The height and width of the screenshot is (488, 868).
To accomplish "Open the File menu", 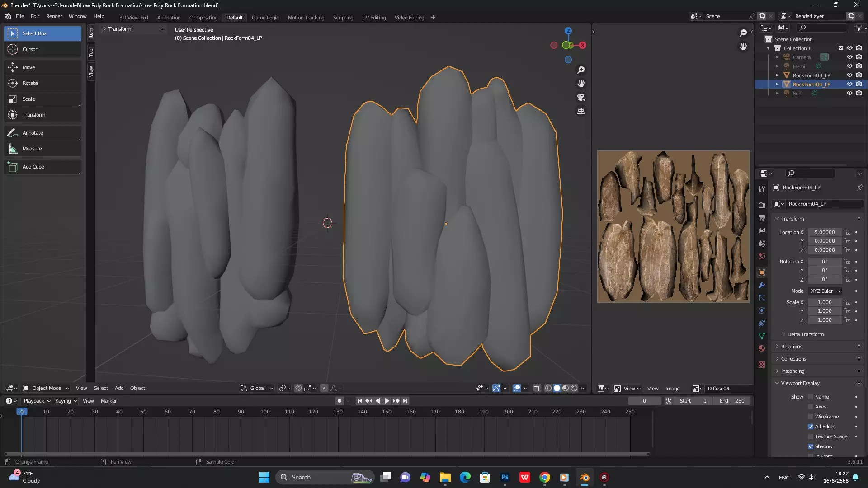I will pos(20,16).
